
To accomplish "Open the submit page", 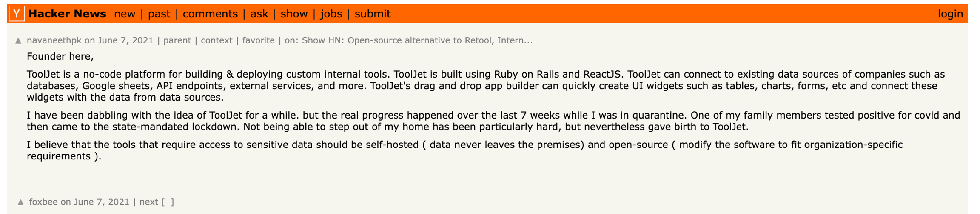I will [x=373, y=14].
